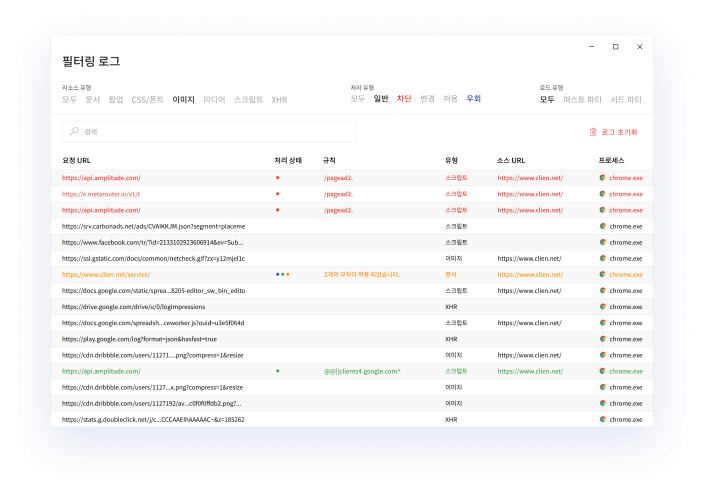Click the green https://www.clien.net/ source URL
Viewport: 704px width, 492px height.
[x=530, y=371]
